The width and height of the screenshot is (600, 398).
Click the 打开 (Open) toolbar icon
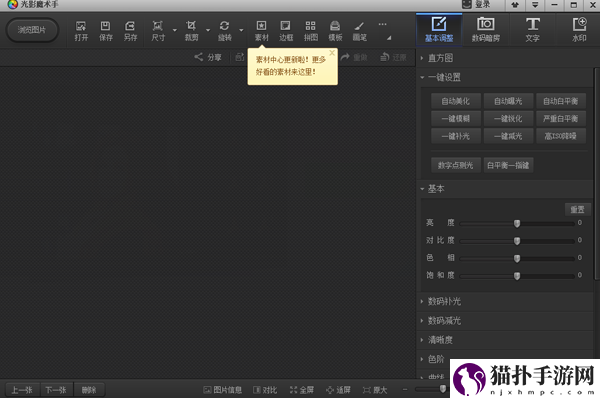click(x=81, y=31)
